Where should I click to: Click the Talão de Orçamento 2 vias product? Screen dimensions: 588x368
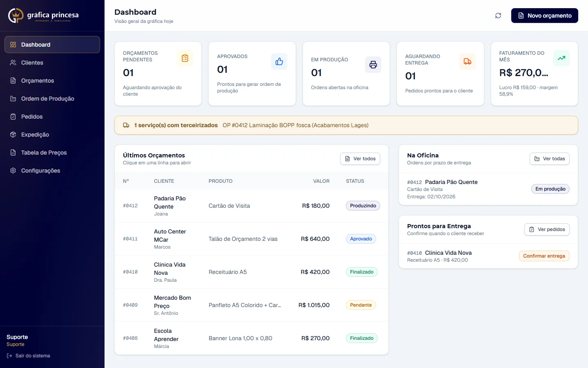tap(243, 239)
